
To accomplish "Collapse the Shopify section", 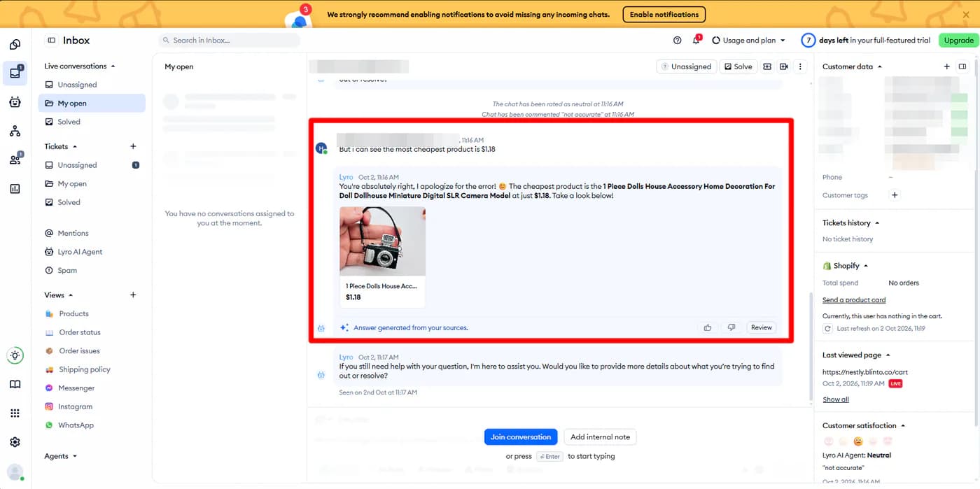I will [x=845, y=266].
